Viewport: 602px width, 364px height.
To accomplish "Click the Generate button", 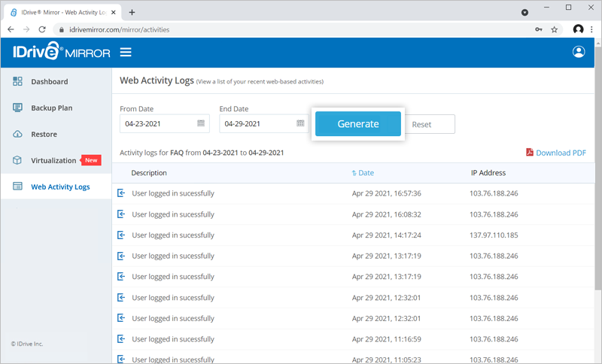I will pos(358,124).
